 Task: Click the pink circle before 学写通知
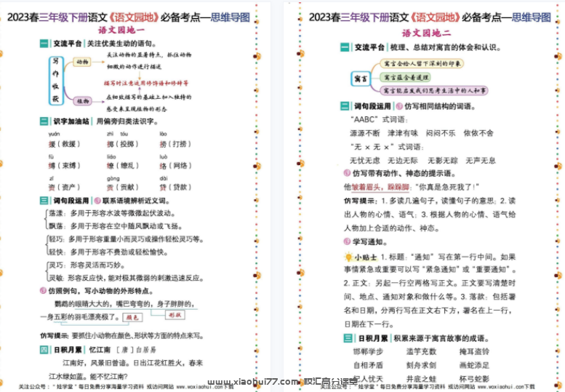(347, 241)
